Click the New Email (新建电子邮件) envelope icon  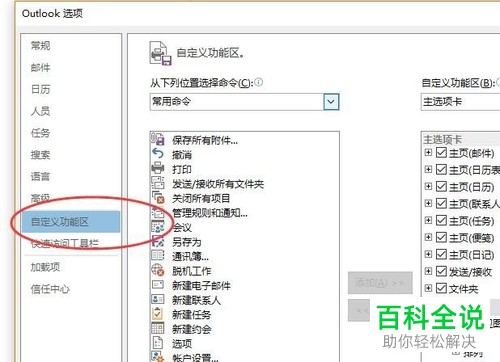tap(158, 285)
